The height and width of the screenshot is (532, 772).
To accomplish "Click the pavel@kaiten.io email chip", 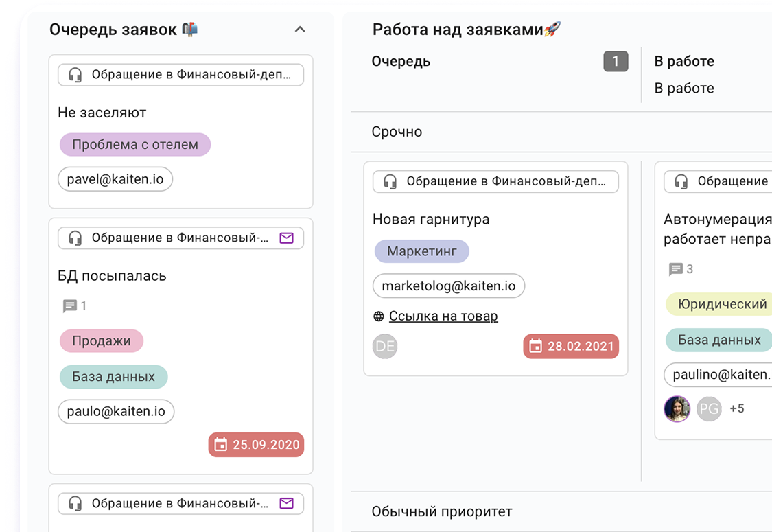I will [115, 180].
